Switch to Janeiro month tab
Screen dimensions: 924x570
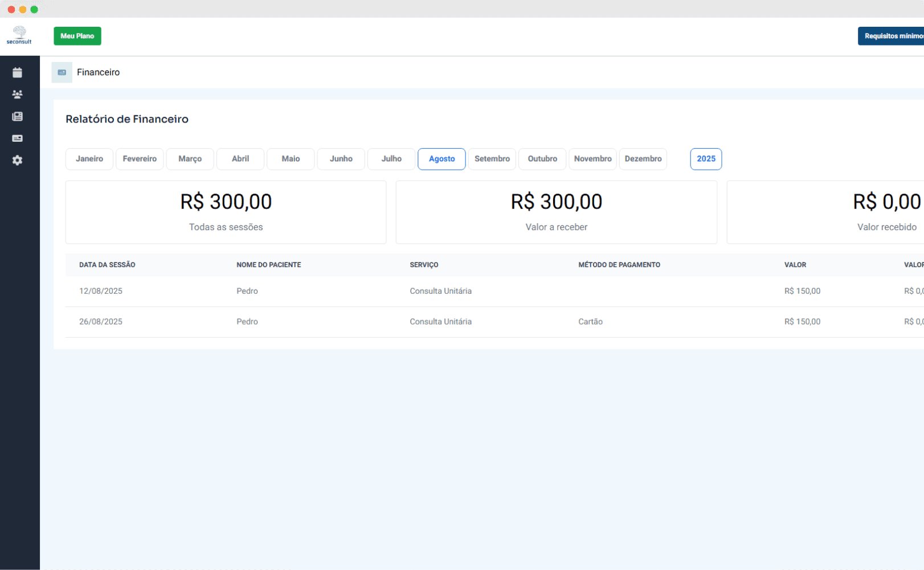click(x=89, y=159)
